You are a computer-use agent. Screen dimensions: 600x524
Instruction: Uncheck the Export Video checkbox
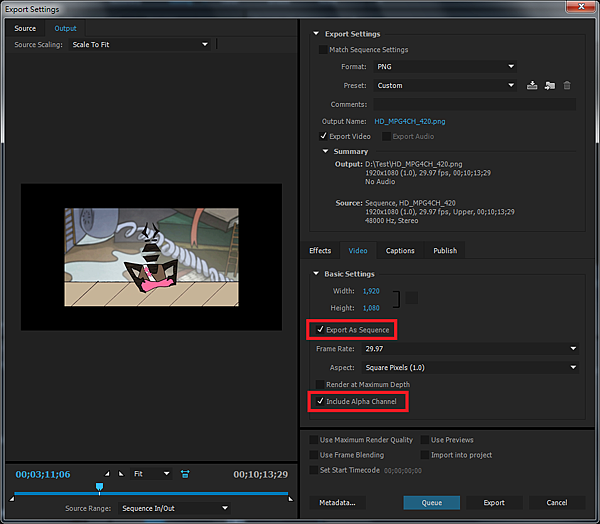(x=323, y=136)
